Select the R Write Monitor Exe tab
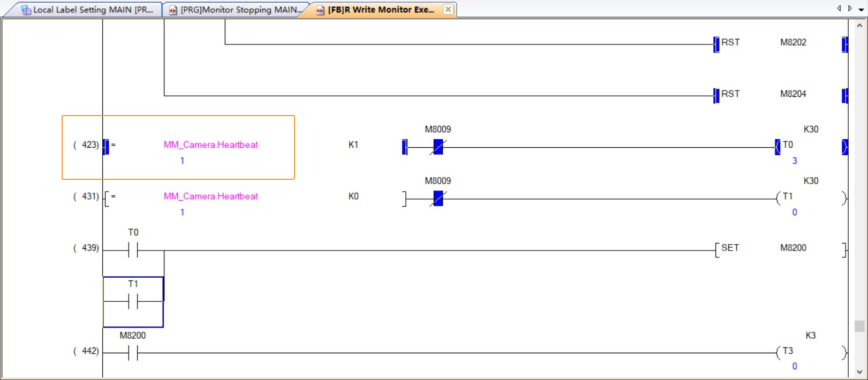 click(x=380, y=10)
